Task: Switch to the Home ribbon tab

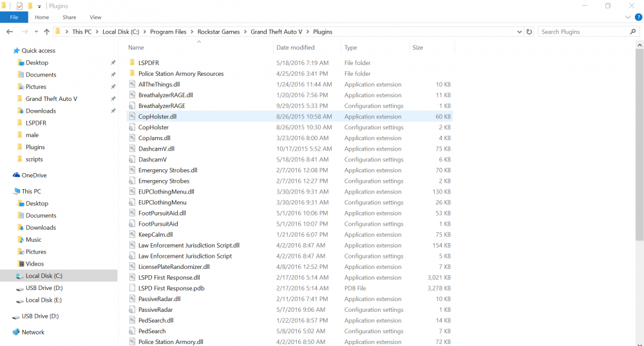Action: (42, 17)
